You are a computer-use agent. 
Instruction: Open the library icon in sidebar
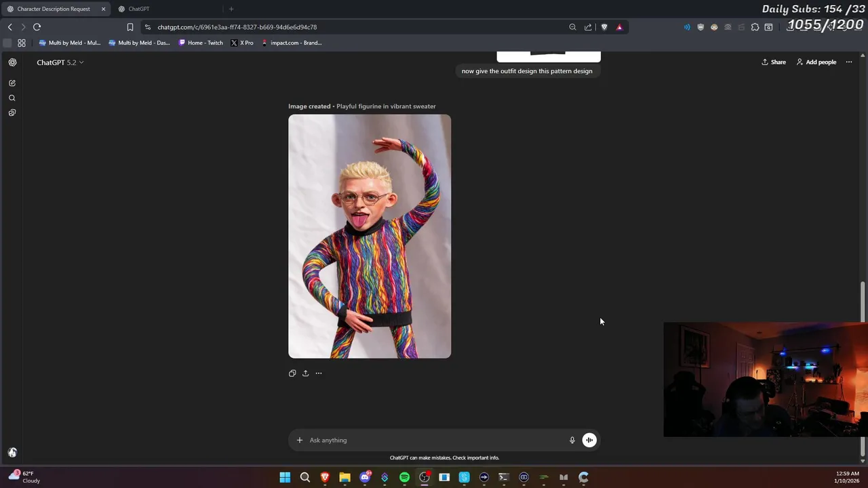coord(12,113)
